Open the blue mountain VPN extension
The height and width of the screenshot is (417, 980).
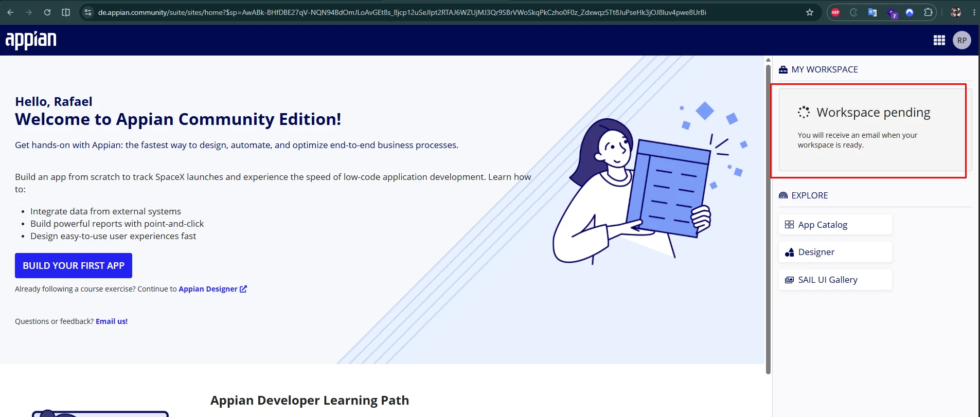910,12
